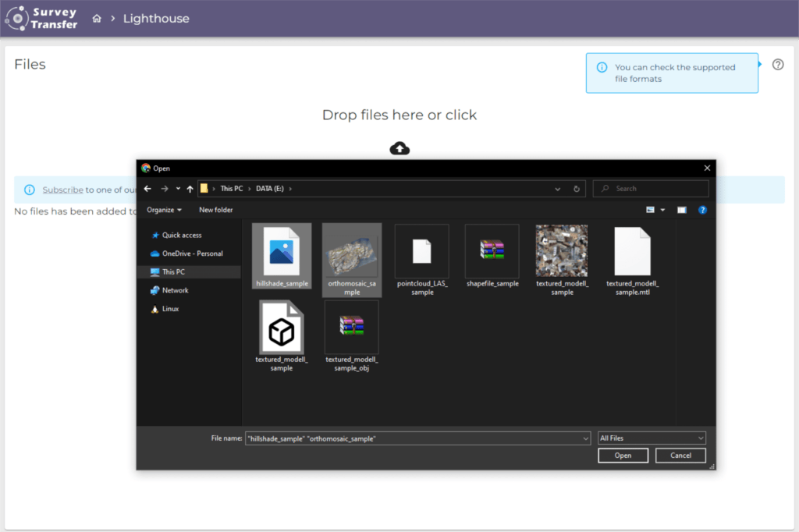The width and height of the screenshot is (799, 532).
Task: Click the shapefile_sample archive icon
Action: point(492,251)
